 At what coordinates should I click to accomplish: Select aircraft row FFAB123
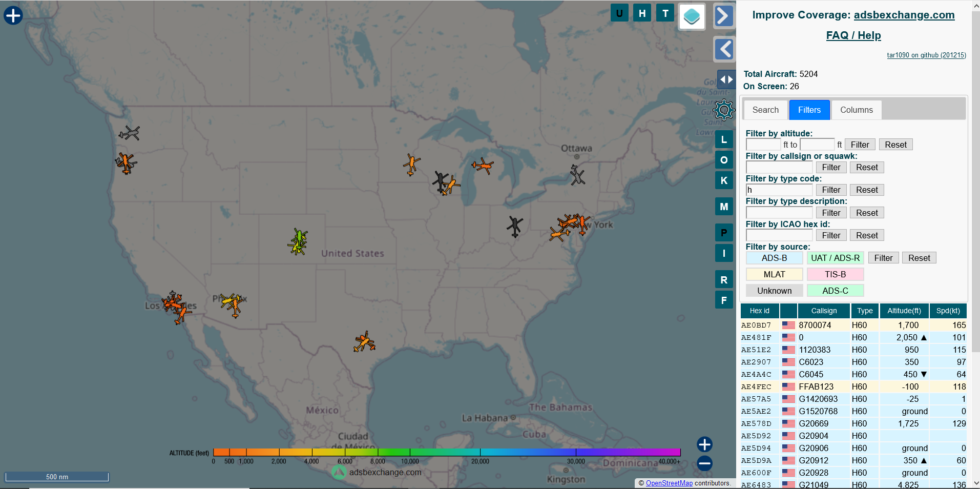click(853, 386)
